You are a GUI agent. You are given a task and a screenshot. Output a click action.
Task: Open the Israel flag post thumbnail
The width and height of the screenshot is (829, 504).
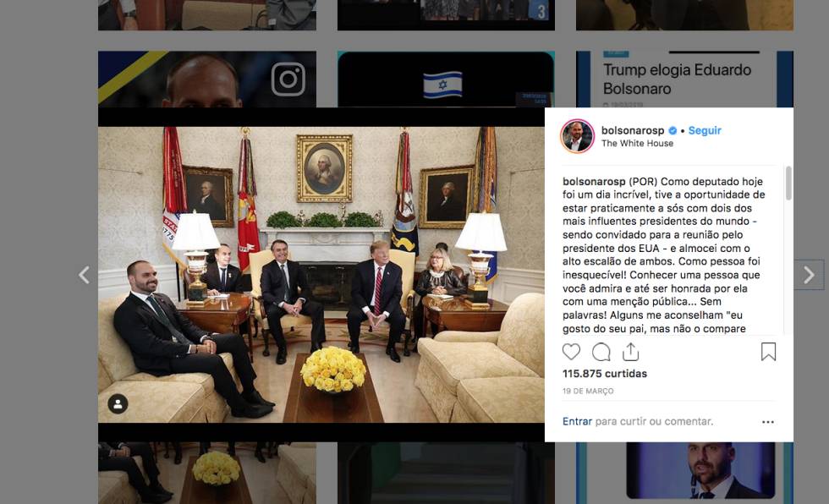(446, 79)
